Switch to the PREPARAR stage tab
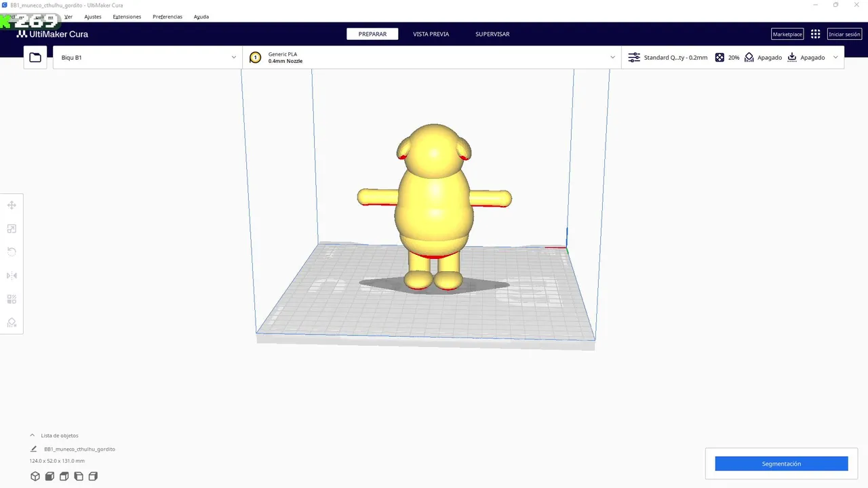 click(372, 34)
